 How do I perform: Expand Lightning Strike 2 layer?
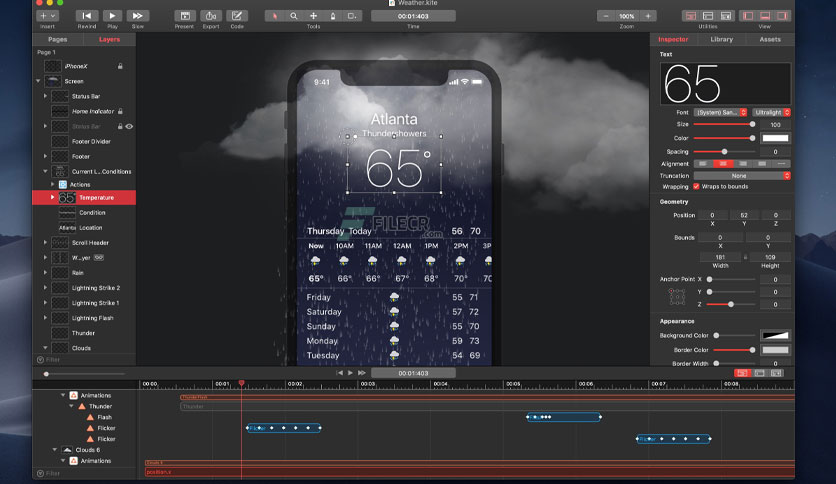[45, 288]
